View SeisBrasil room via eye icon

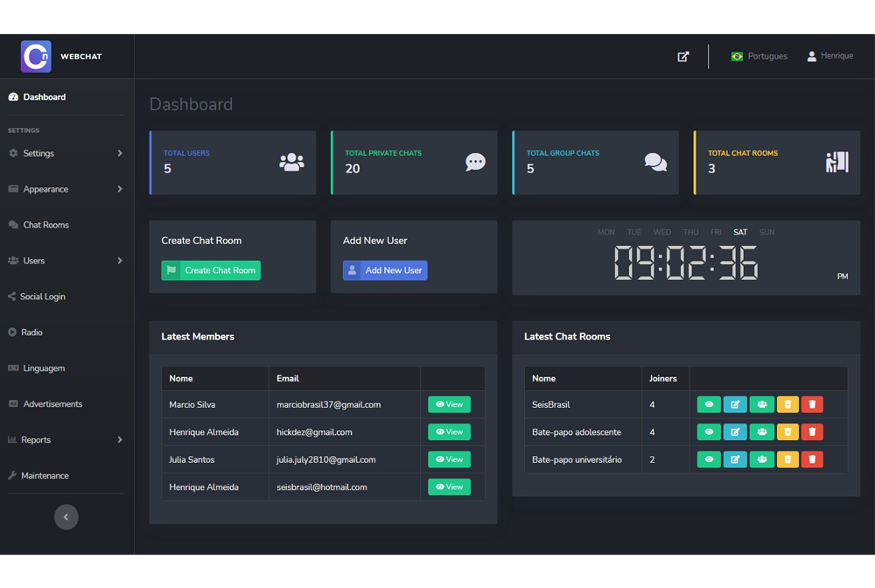[709, 404]
